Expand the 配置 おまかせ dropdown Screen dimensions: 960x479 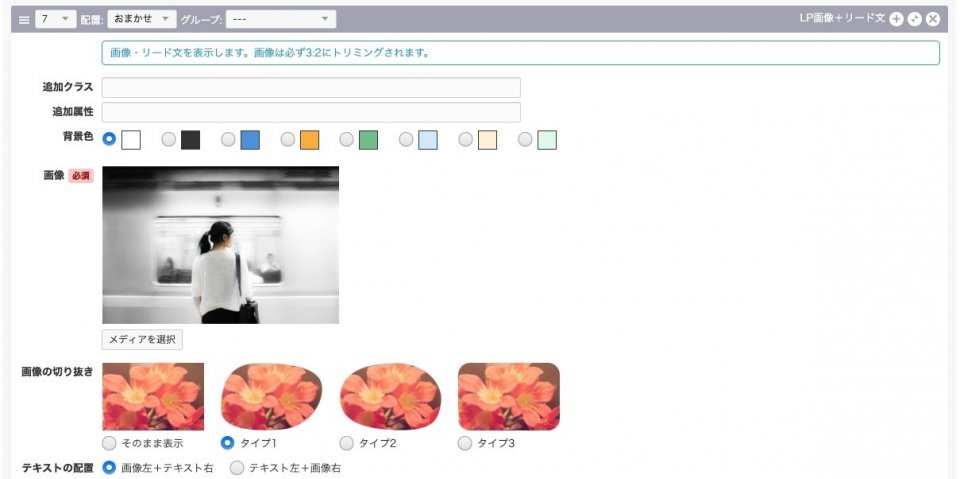click(142, 19)
